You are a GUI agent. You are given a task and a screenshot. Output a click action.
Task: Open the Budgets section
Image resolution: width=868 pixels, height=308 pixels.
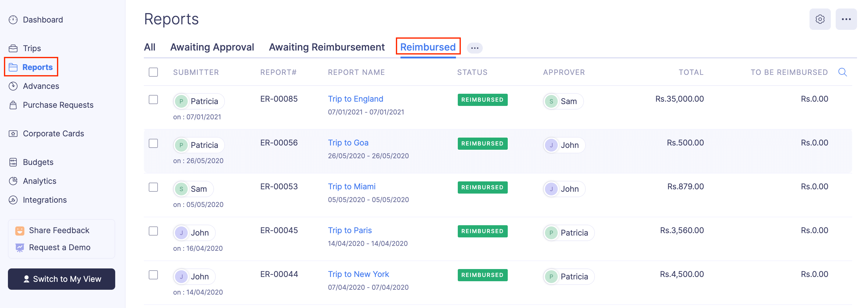pyautogui.click(x=38, y=162)
